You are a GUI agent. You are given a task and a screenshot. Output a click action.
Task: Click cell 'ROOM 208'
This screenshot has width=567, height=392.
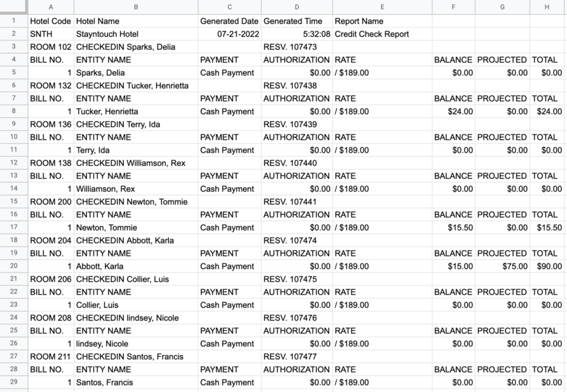51,318
